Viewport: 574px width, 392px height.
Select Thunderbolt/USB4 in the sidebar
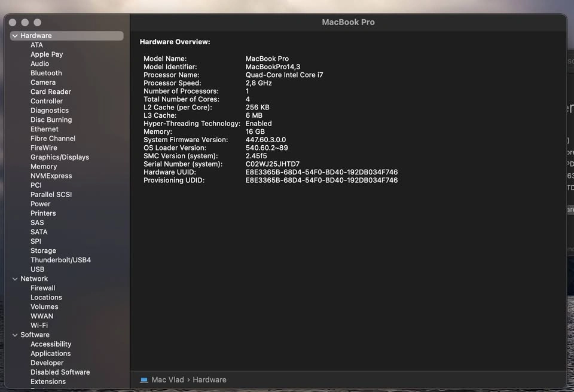tap(60, 260)
